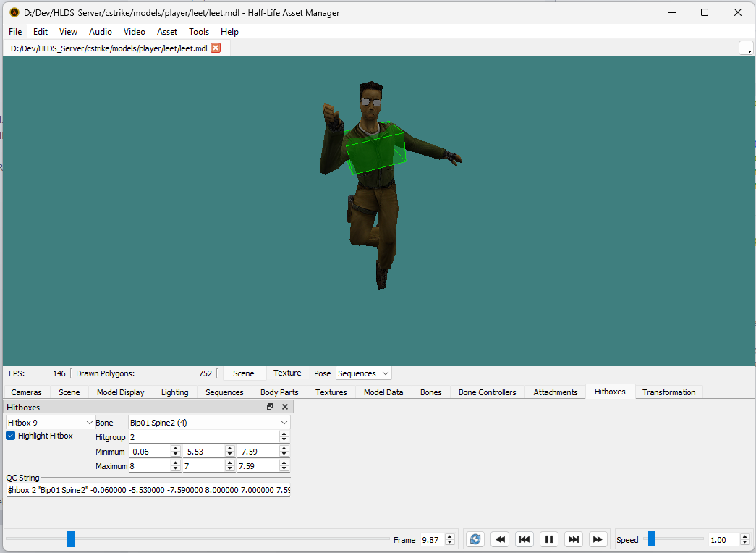Toggle the loop playback icon
Image resolution: width=756 pixels, height=553 pixels.
pyautogui.click(x=475, y=539)
